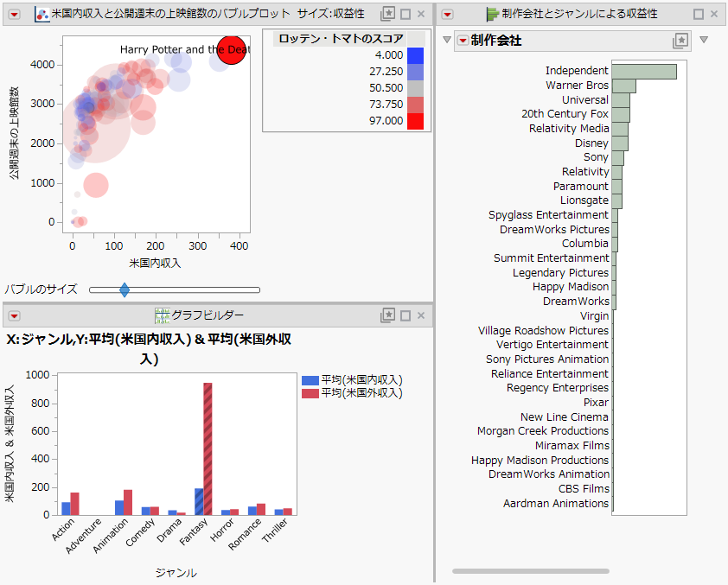
Task: Open the 制作会社 red triangle menu
Action: [463, 41]
